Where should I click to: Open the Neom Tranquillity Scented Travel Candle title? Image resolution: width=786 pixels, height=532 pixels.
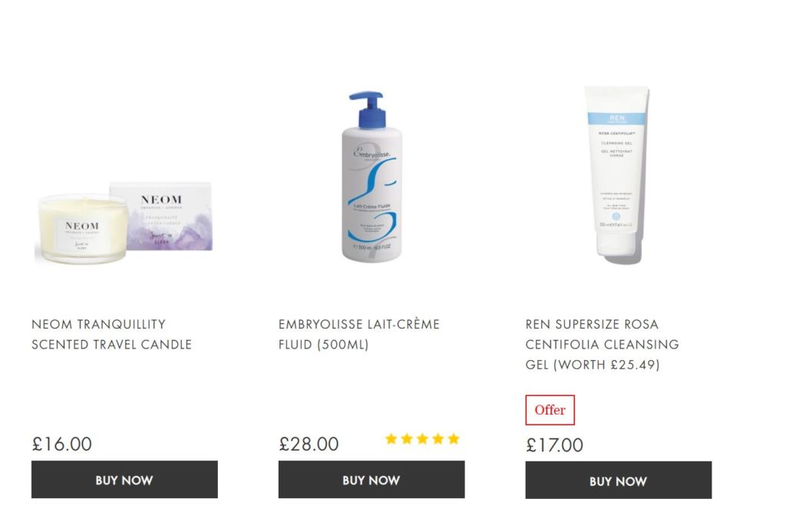(x=112, y=335)
